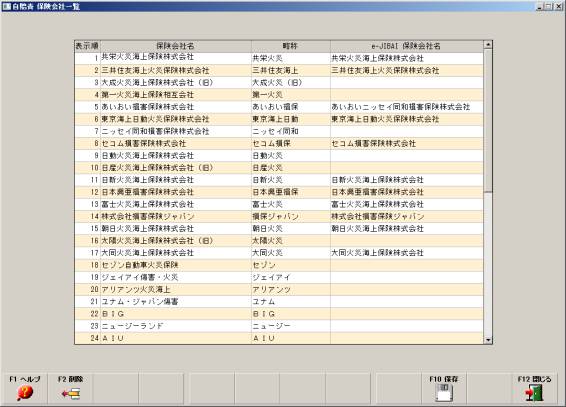
Task: Click the 表示順 column header
Action: (x=87, y=46)
